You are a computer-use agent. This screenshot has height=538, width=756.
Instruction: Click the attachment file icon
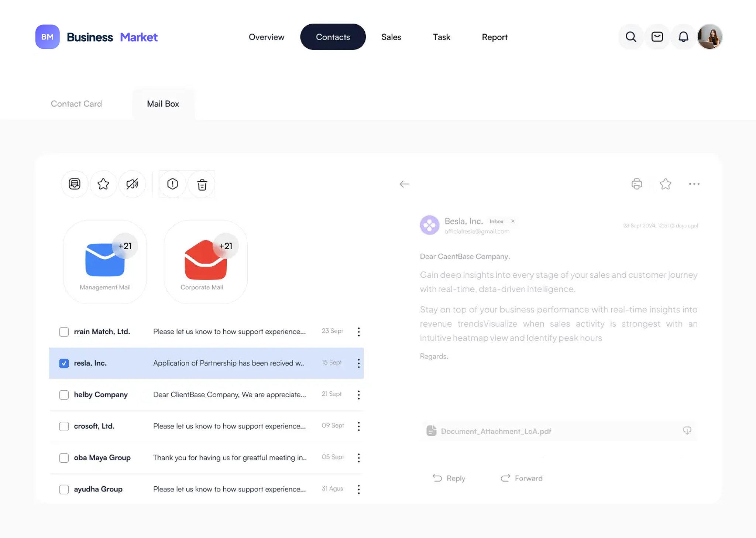tap(431, 431)
